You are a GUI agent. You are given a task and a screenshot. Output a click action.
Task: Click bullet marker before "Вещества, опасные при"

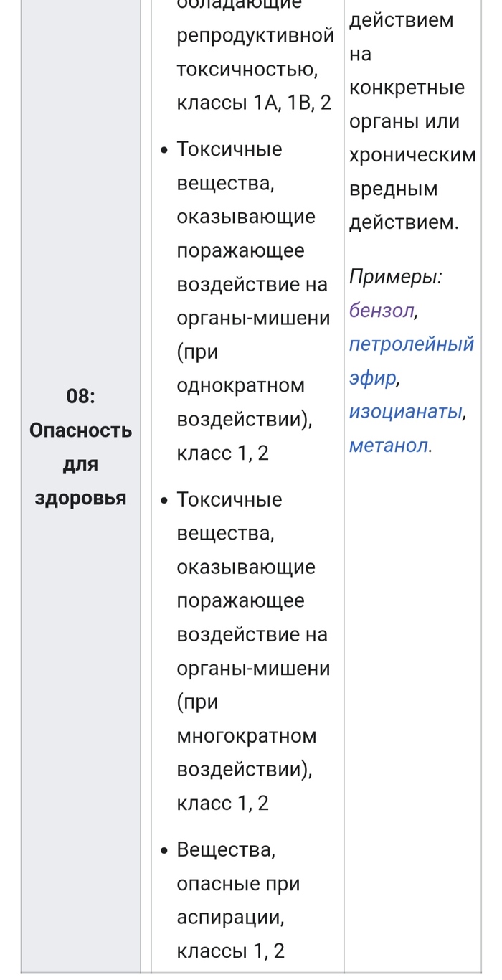(164, 851)
